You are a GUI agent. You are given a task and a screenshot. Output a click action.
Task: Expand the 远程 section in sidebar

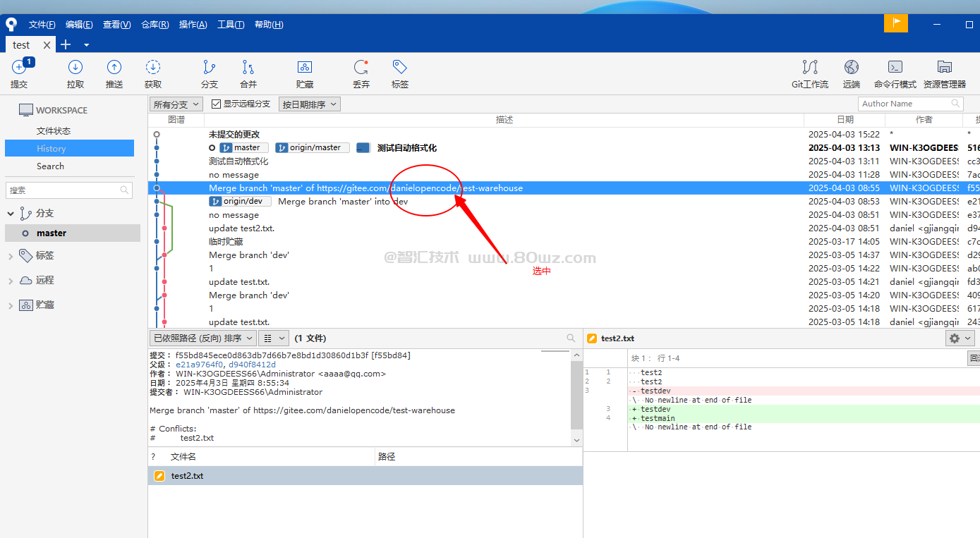(11, 281)
